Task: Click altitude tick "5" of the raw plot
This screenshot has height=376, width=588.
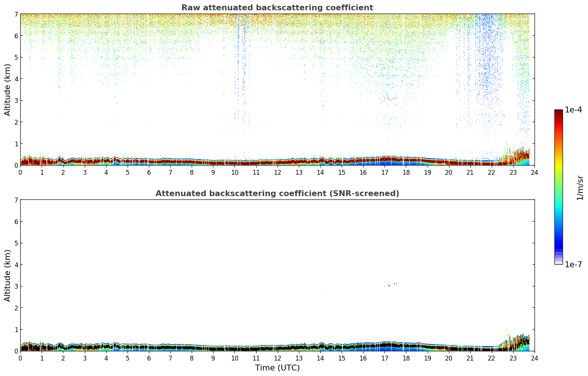Action: 16,57
